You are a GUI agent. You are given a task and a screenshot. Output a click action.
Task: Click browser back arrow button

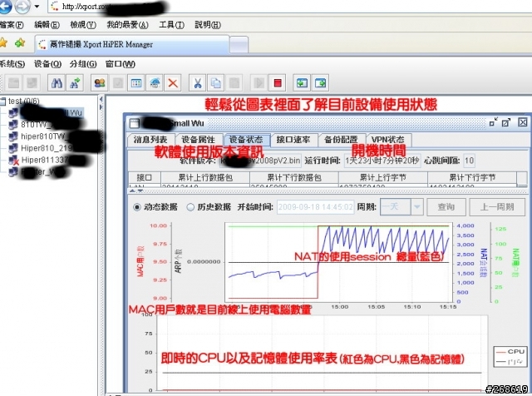5,6
